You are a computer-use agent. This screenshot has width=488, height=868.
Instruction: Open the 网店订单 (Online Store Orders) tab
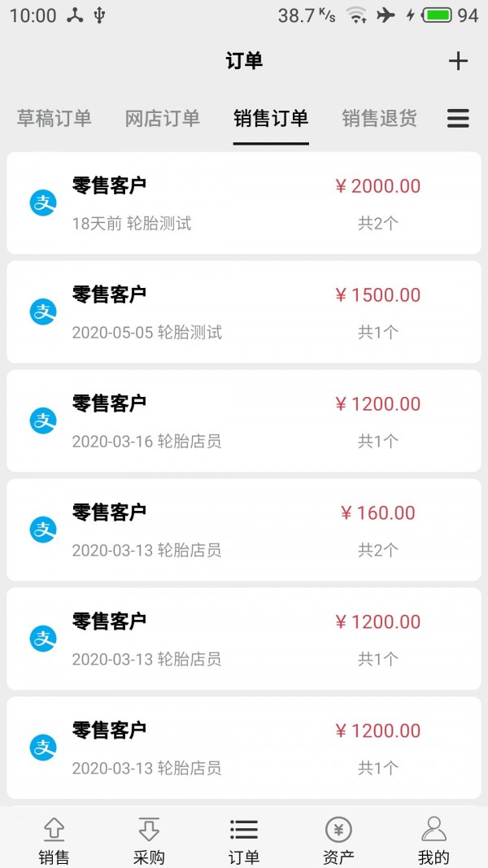(x=162, y=119)
